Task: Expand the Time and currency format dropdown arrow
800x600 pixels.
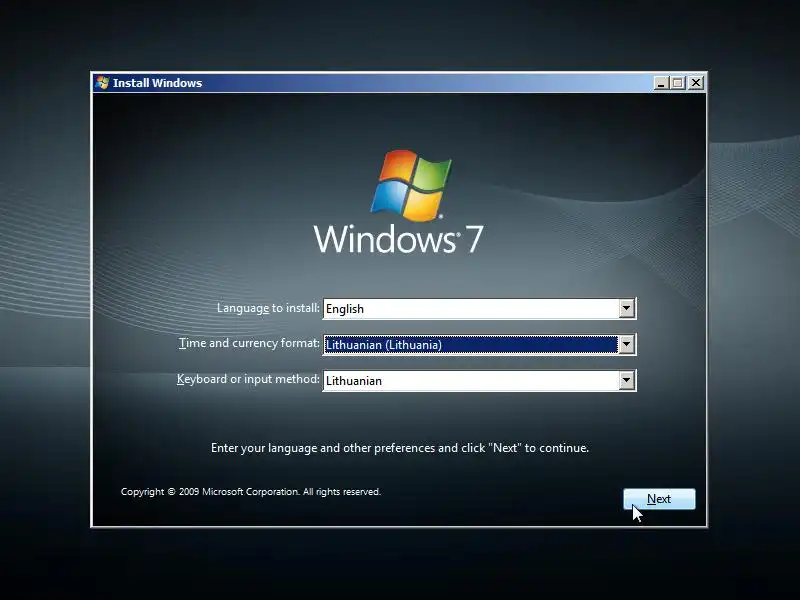Action: [627, 344]
